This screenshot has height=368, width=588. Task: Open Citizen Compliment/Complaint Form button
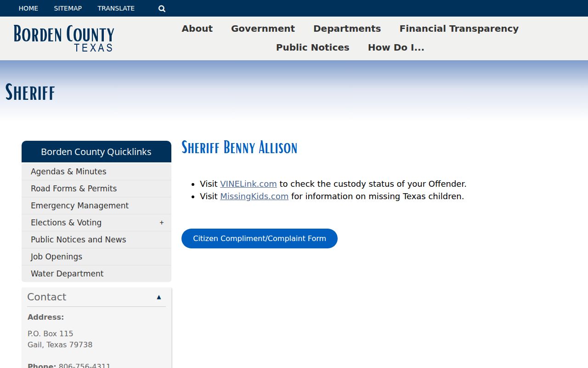coord(260,238)
